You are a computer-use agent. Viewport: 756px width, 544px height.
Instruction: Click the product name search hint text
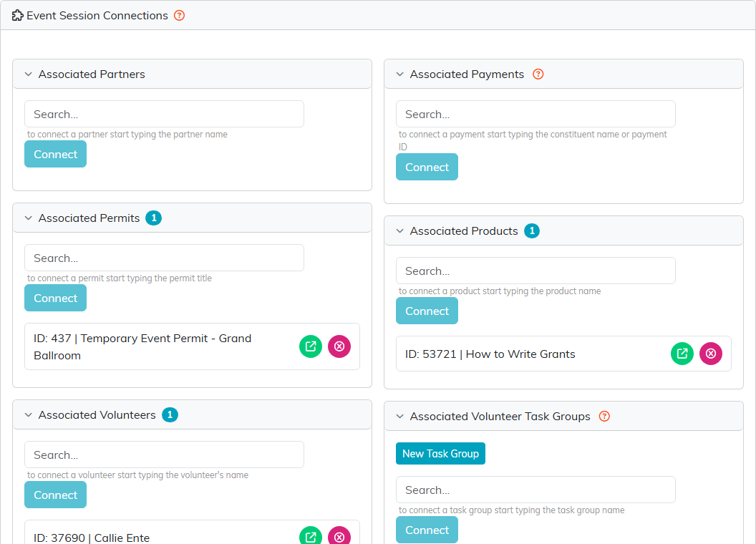[x=500, y=291]
